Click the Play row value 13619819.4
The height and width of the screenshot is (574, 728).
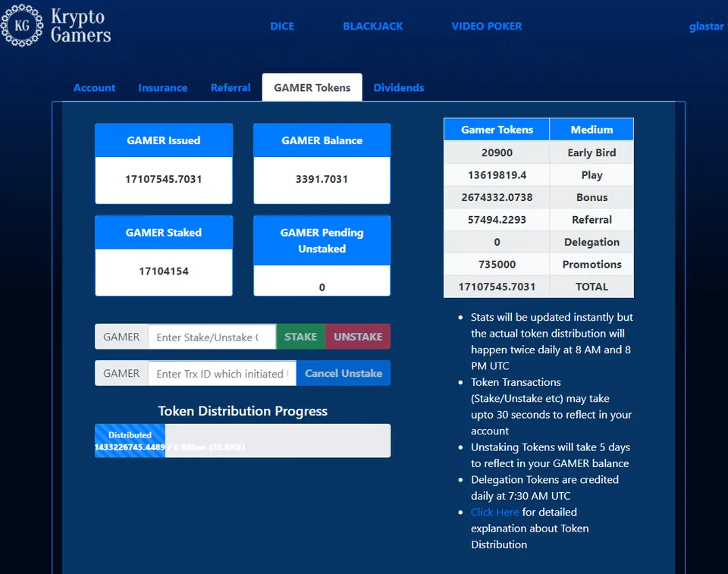click(497, 175)
